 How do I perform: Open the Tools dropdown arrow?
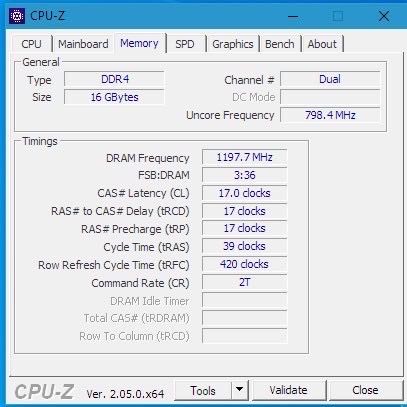click(239, 390)
